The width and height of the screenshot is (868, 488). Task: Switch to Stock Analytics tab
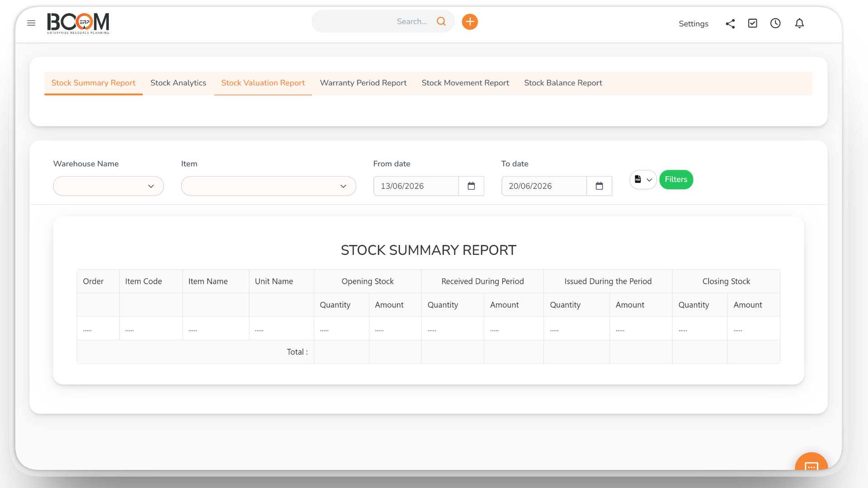pos(178,83)
